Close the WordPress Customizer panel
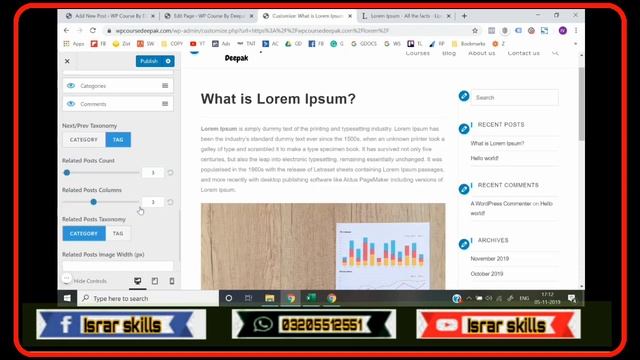 pos(67,61)
